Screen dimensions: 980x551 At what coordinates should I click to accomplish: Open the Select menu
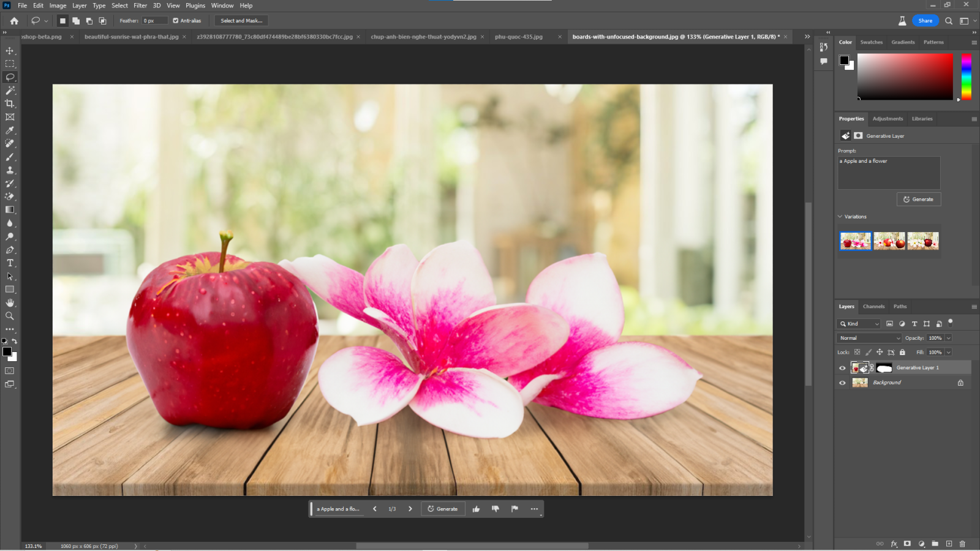point(119,6)
